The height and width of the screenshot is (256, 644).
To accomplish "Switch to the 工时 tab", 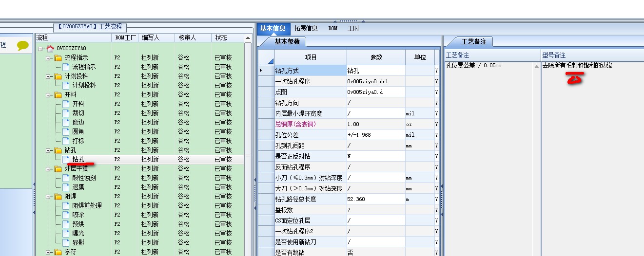I will 353,29.
